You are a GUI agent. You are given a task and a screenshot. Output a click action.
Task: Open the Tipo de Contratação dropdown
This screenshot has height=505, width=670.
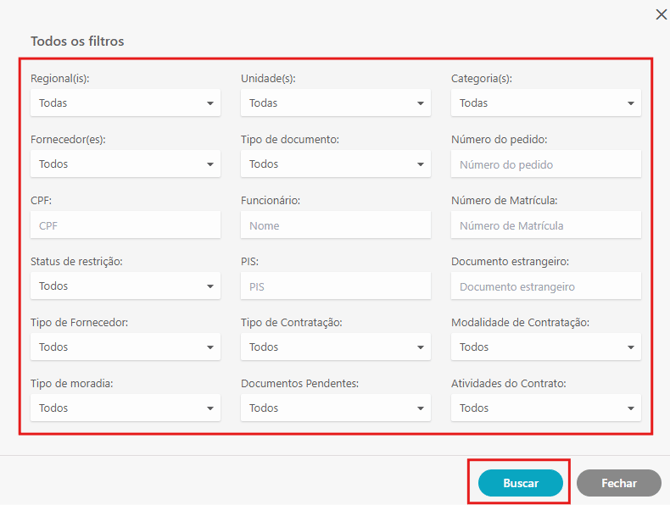click(335, 347)
